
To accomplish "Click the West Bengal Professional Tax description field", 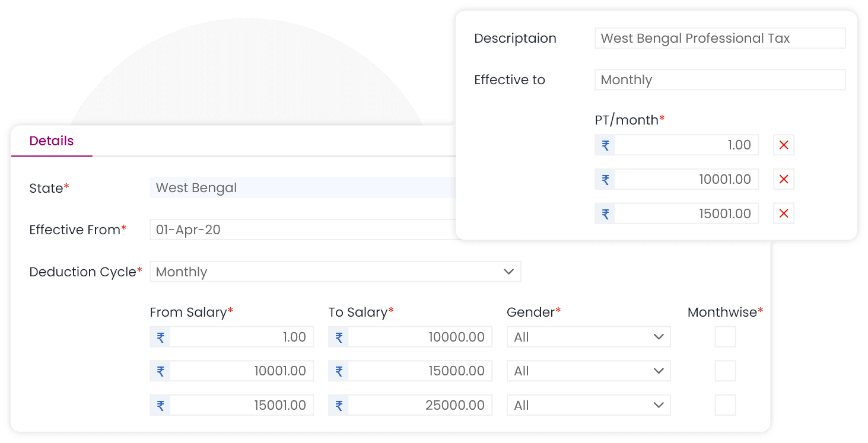I will [720, 39].
